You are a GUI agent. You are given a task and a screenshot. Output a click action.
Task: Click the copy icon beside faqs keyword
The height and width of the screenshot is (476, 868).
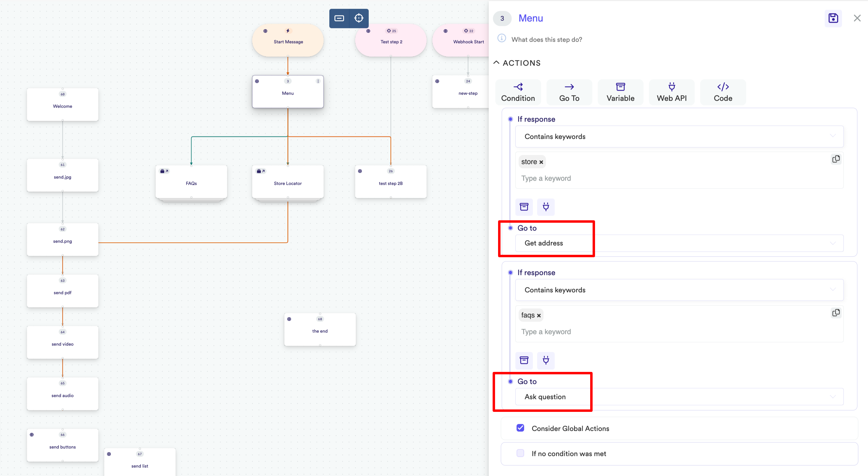tap(836, 313)
